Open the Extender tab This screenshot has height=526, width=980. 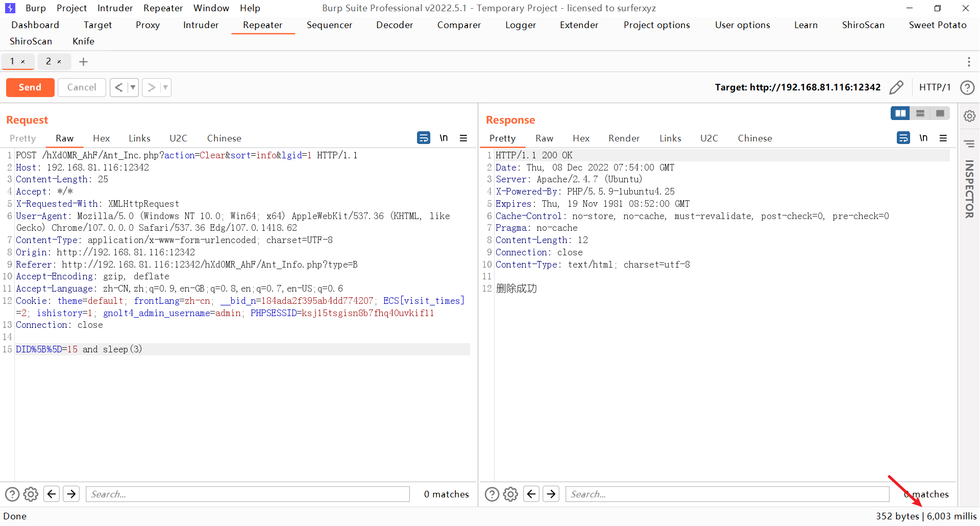pyautogui.click(x=579, y=25)
